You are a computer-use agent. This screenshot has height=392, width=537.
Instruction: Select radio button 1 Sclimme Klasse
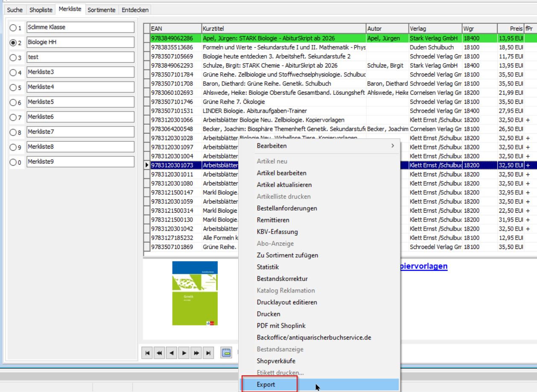coord(13,28)
